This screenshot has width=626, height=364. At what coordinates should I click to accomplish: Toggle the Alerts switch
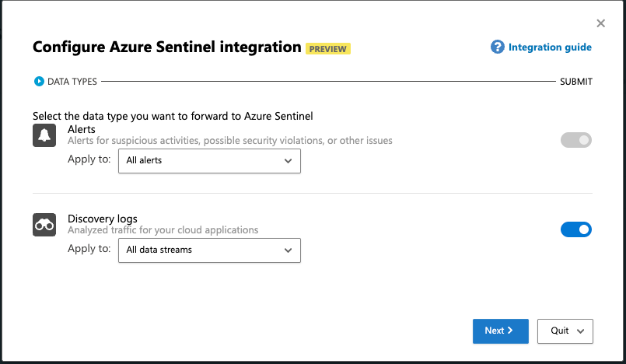[x=576, y=140]
